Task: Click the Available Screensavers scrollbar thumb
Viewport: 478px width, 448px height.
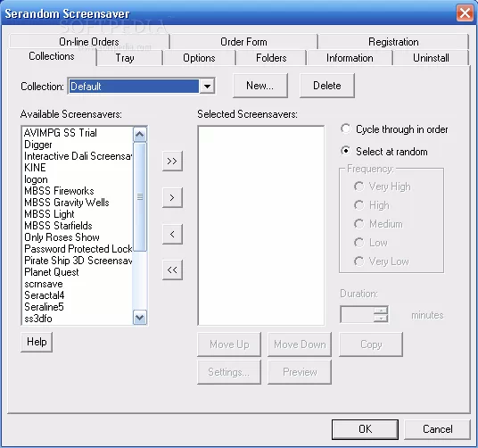Action: click(140, 197)
